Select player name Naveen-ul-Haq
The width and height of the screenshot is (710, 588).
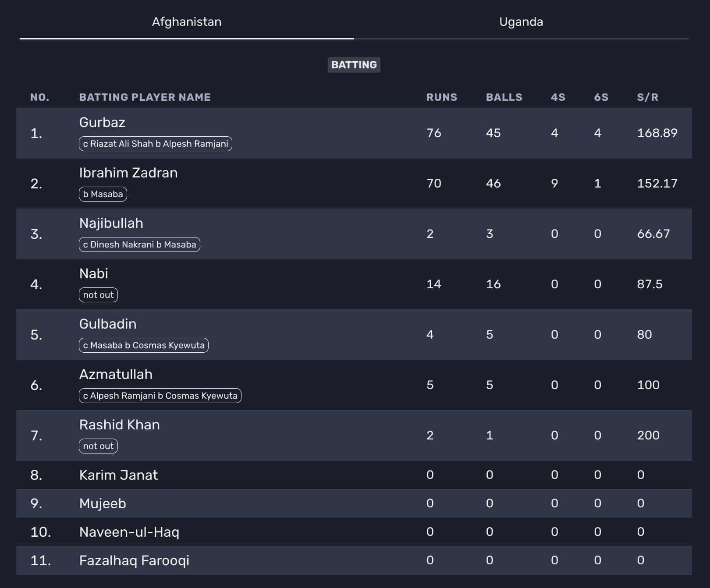pos(129,532)
